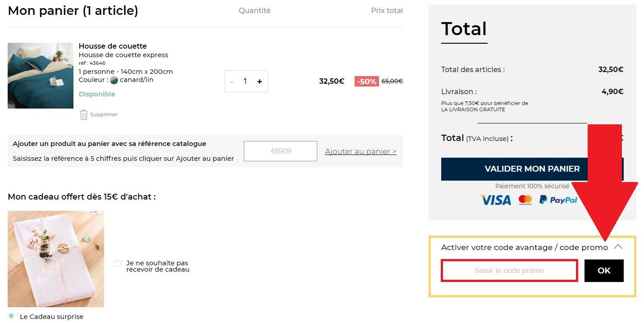Click the surprise gift image
Image resolution: width=644 pixels, height=323 pixels.
[x=56, y=259]
